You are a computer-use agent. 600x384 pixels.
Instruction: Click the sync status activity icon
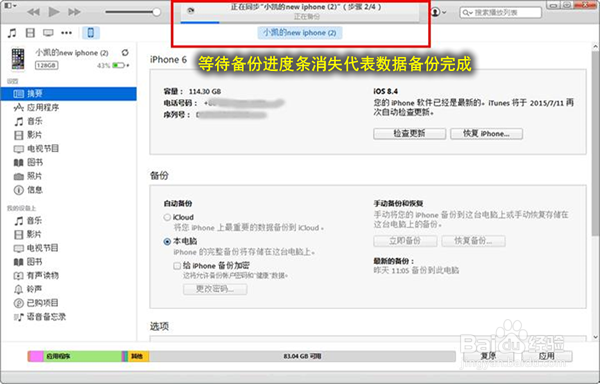click(x=191, y=10)
